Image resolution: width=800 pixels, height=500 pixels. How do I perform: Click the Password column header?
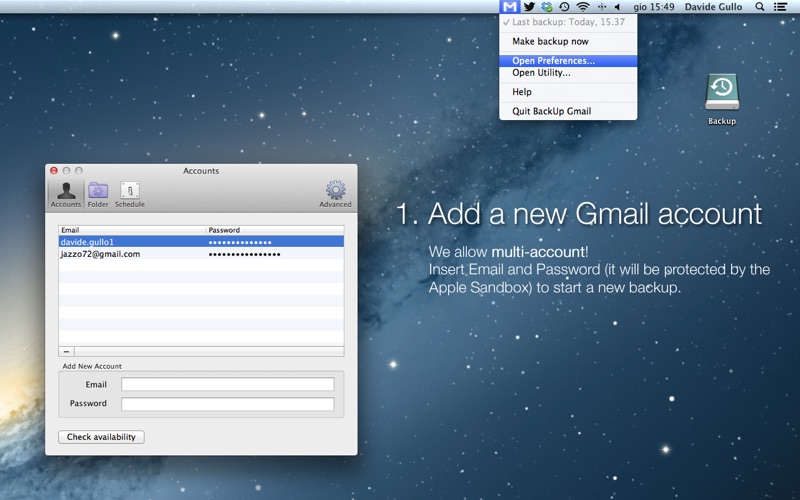(275, 230)
